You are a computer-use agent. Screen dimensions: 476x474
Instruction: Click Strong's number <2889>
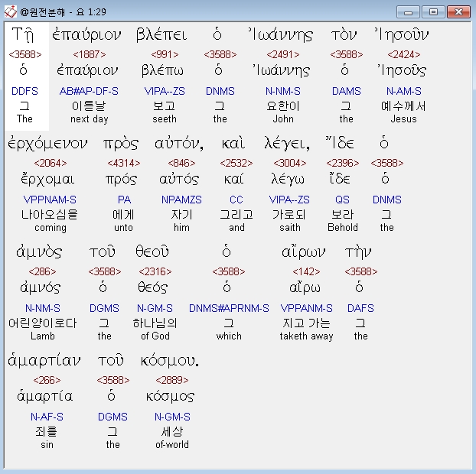[x=172, y=380]
